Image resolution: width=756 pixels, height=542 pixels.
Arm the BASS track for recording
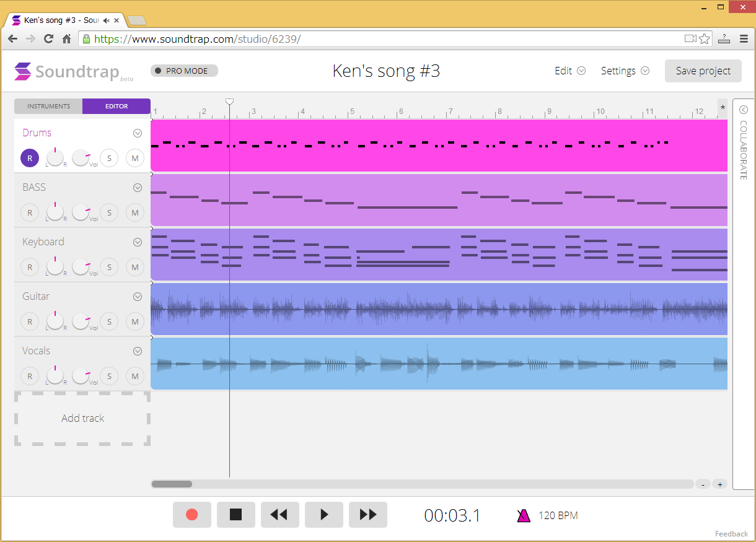tap(29, 212)
